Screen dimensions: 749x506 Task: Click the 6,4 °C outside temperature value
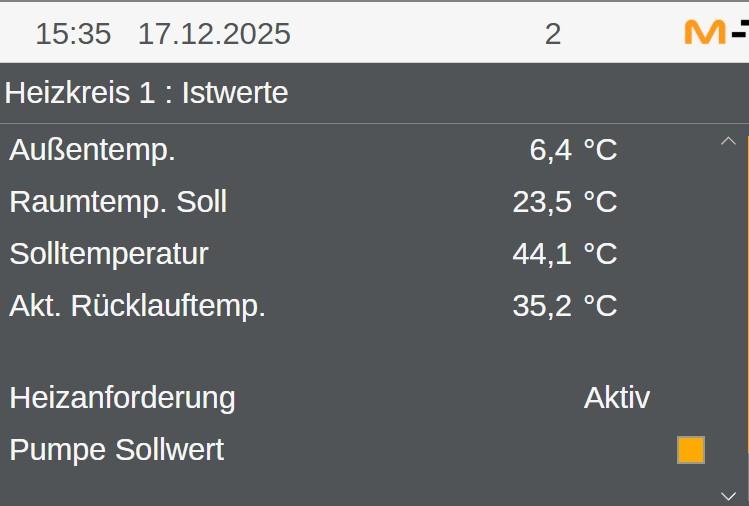click(572, 150)
